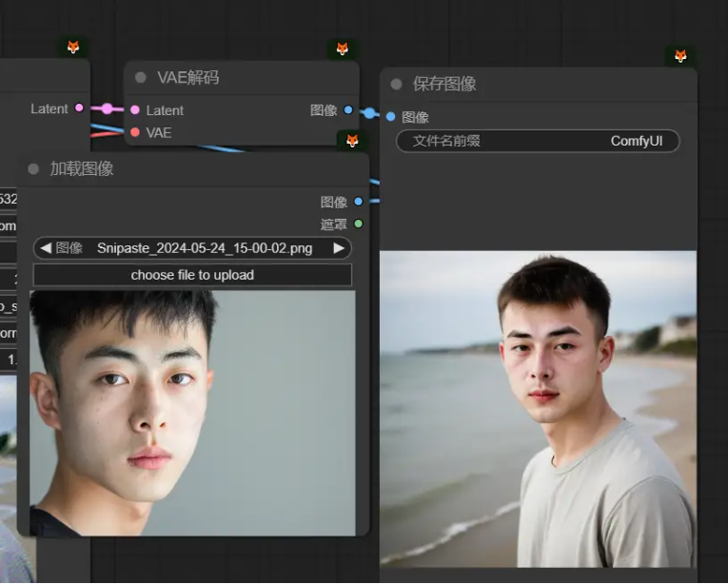
Task: Click the fox badge above the 保存图像 node
Action: (680, 56)
